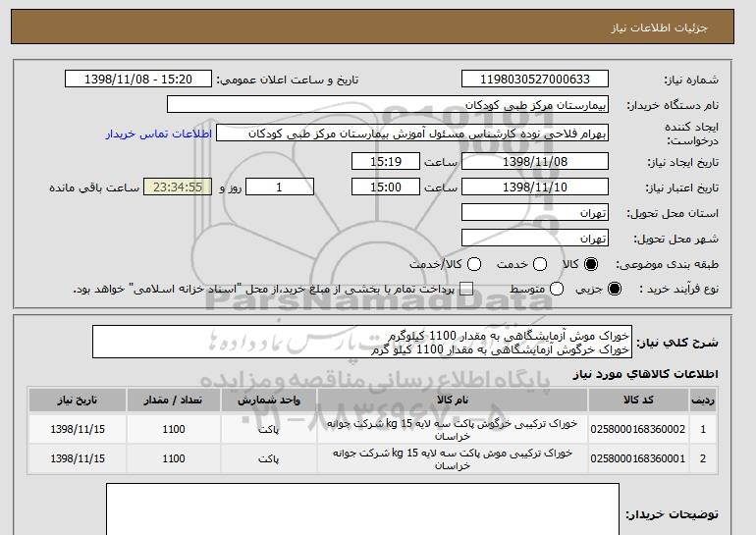Click row number 1 cell

click(x=703, y=429)
